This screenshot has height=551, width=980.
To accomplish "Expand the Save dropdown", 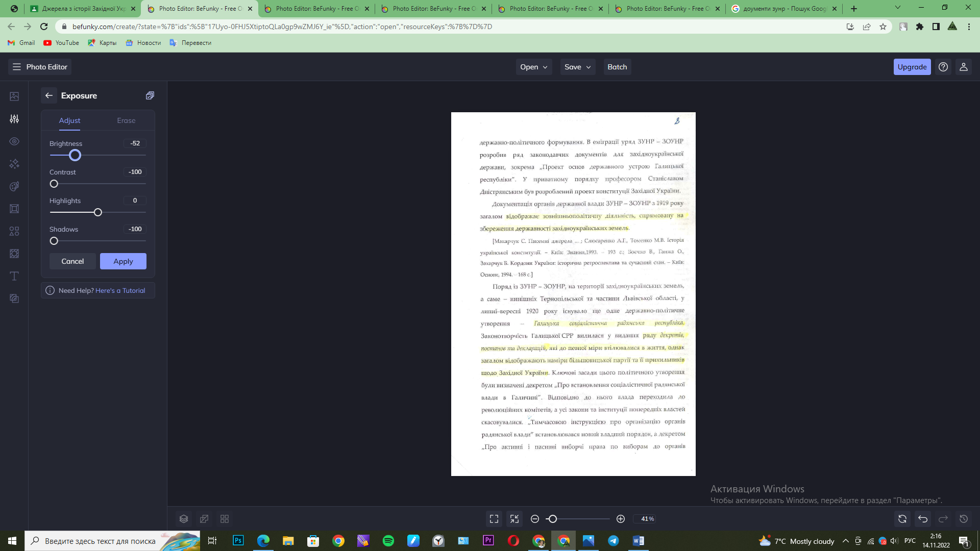I will 578,67.
